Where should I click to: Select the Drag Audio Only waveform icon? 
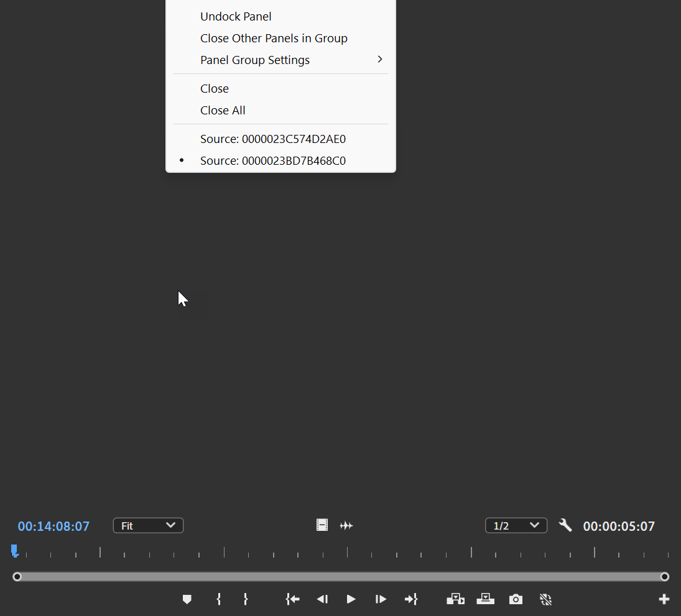coord(346,525)
